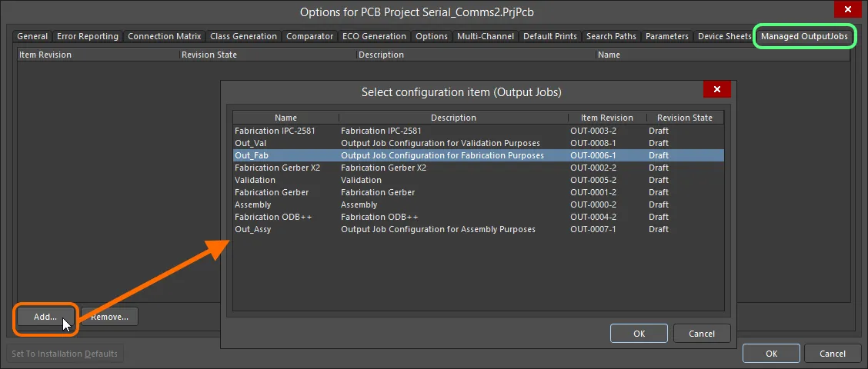The image size is (868, 369).
Task: Click revision OUT-0006-1
Action: point(593,155)
